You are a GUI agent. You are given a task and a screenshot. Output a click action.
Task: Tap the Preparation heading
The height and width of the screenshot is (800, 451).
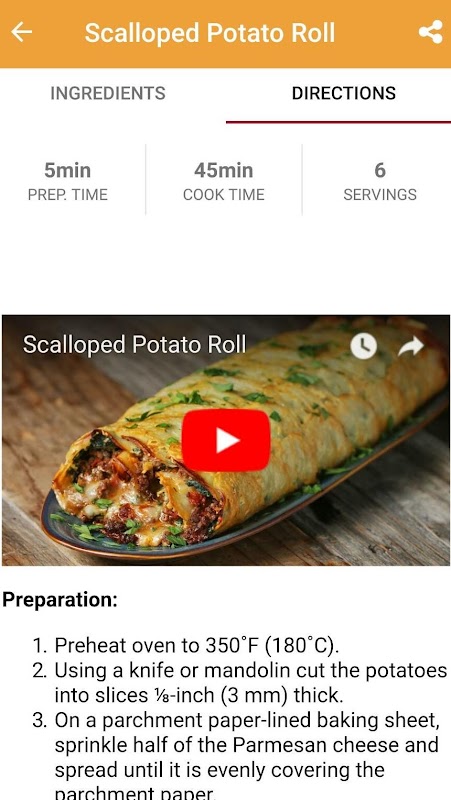click(x=60, y=599)
